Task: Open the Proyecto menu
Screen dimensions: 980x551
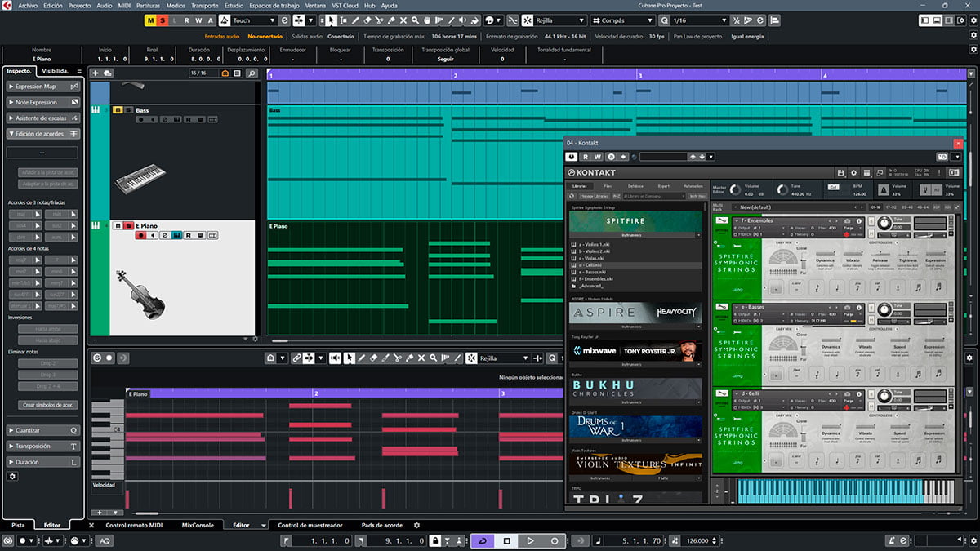Action: 79,5
